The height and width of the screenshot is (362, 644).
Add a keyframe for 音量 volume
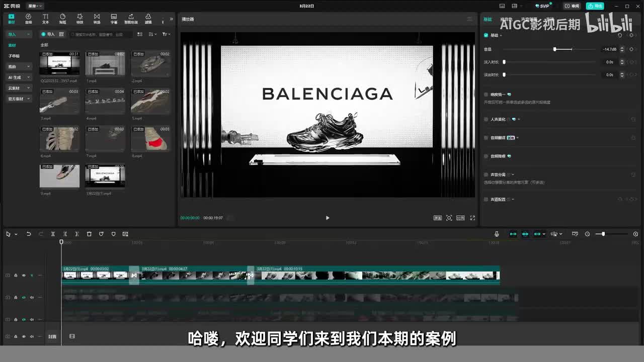631,49
